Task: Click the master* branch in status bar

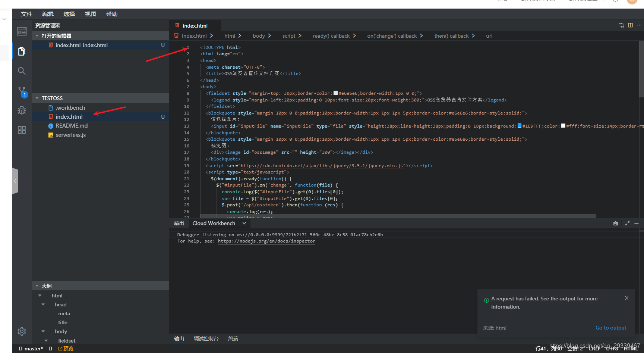Action: (x=31, y=349)
